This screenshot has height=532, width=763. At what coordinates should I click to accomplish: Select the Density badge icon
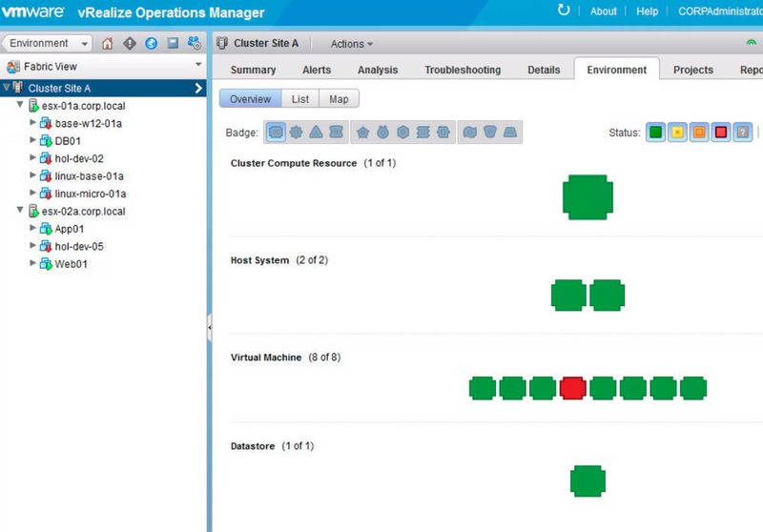510,132
